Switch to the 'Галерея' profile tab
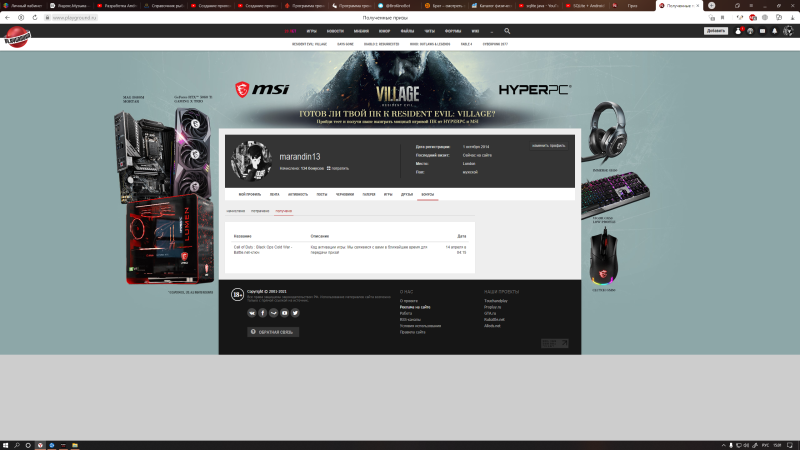Viewport: 800px width, 450px height. [369, 194]
